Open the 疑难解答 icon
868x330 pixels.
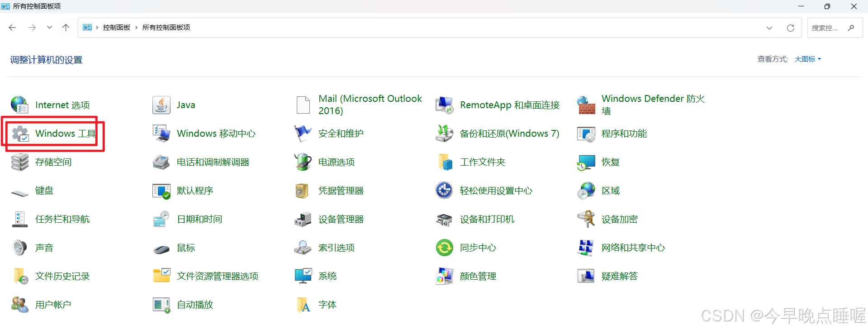point(586,276)
